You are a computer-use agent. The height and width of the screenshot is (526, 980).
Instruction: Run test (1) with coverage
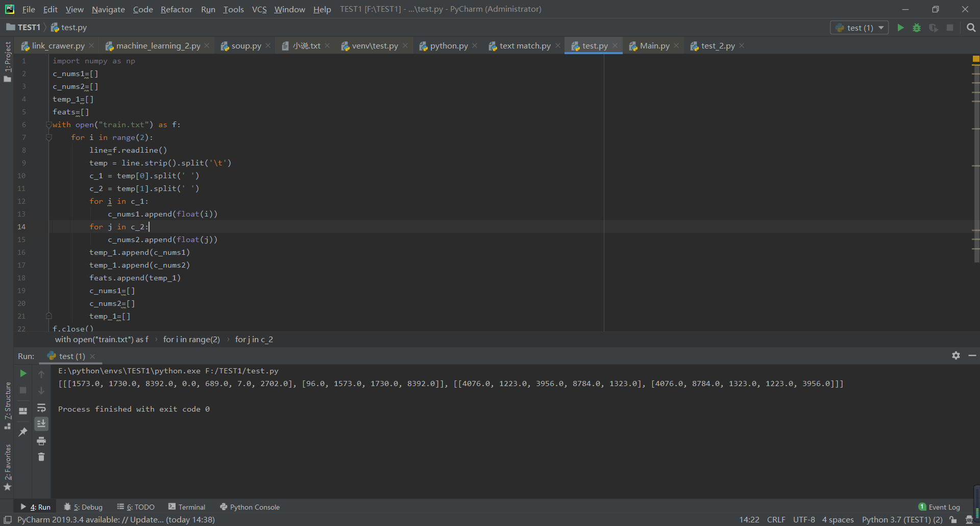[934, 28]
